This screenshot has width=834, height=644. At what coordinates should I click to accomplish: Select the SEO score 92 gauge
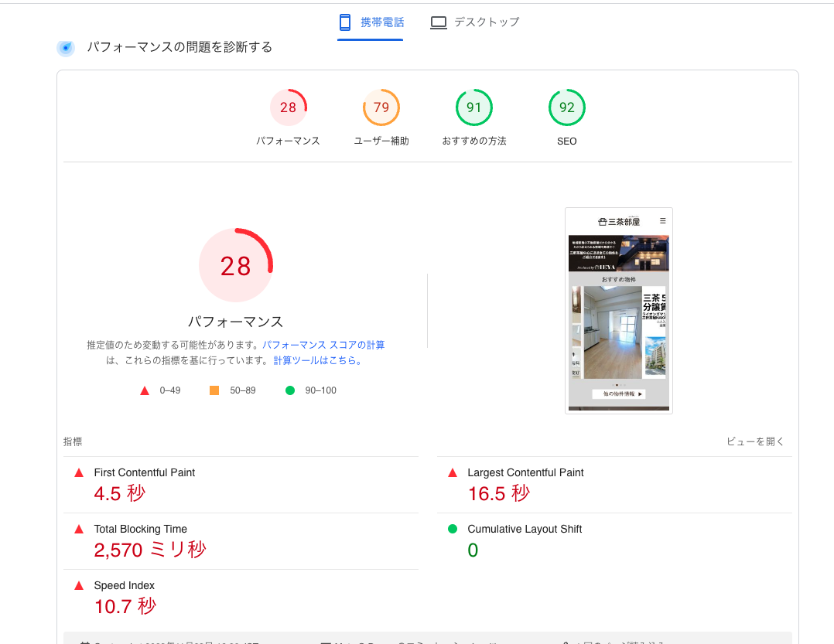click(x=567, y=107)
